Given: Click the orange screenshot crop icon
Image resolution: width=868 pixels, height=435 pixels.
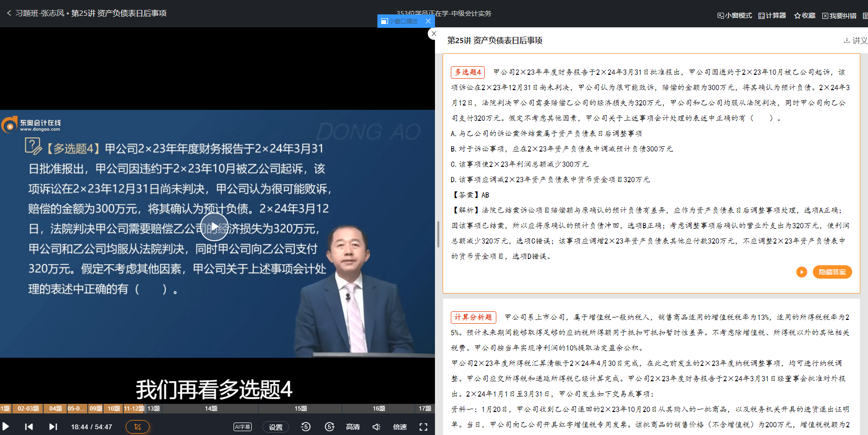Looking at the screenshot, I should click(x=138, y=426).
